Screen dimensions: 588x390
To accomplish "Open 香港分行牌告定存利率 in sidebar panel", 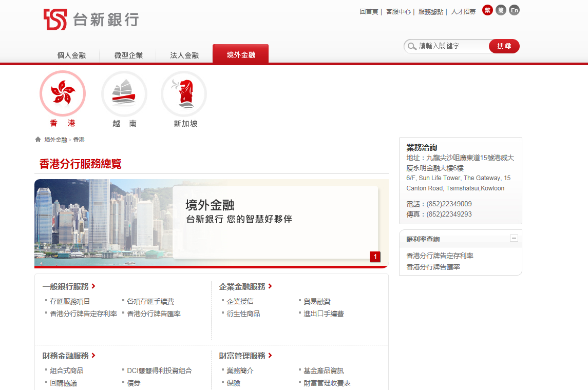I will (440, 256).
